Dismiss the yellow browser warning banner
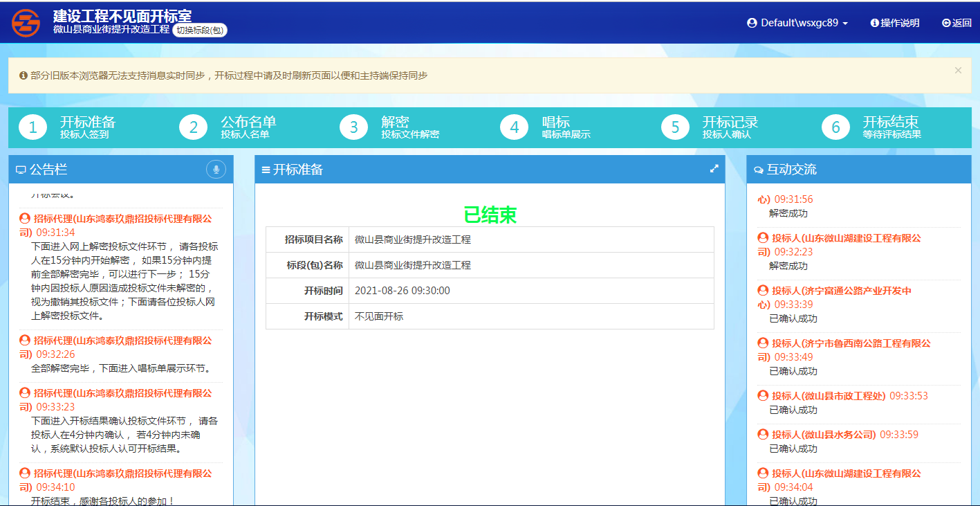 (x=958, y=70)
